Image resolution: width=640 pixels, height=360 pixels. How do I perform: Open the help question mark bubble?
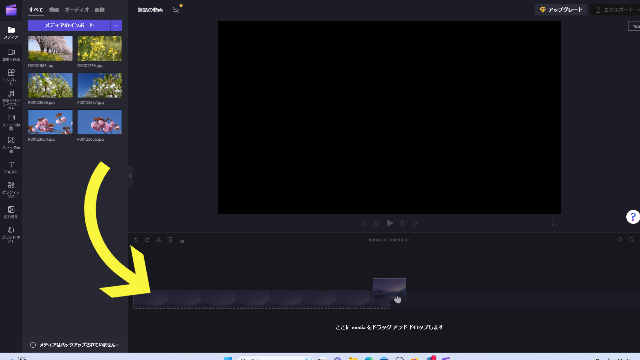pos(633,217)
